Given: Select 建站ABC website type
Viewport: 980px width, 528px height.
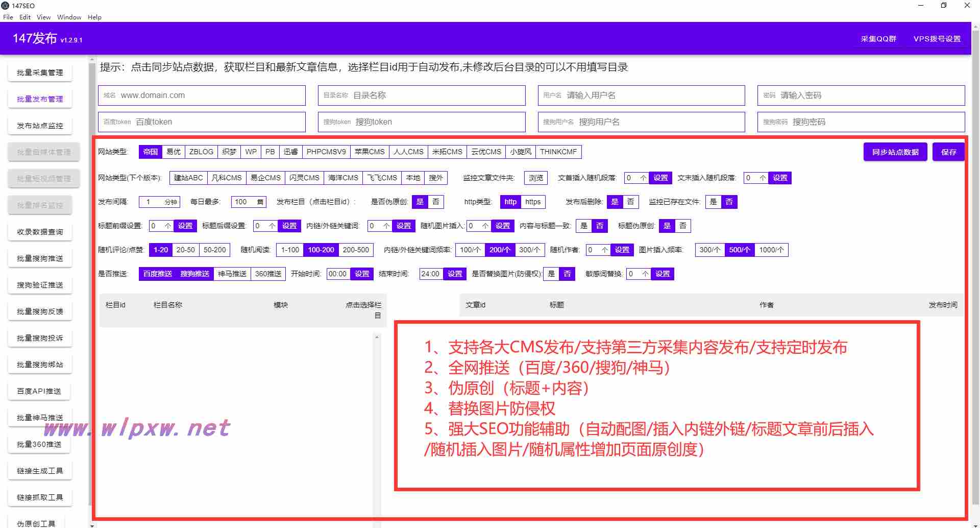Looking at the screenshot, I should [188, 178].
